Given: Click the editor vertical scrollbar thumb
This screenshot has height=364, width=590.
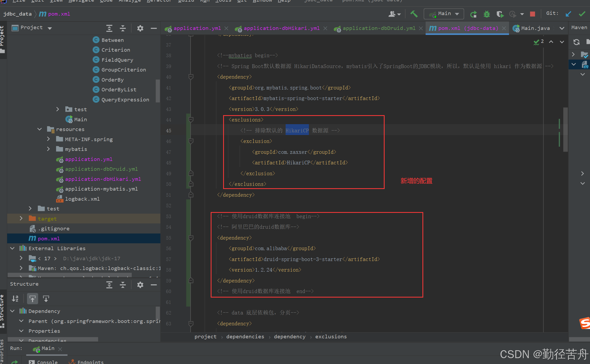Looking at the screenshot, I should (565, 129).
